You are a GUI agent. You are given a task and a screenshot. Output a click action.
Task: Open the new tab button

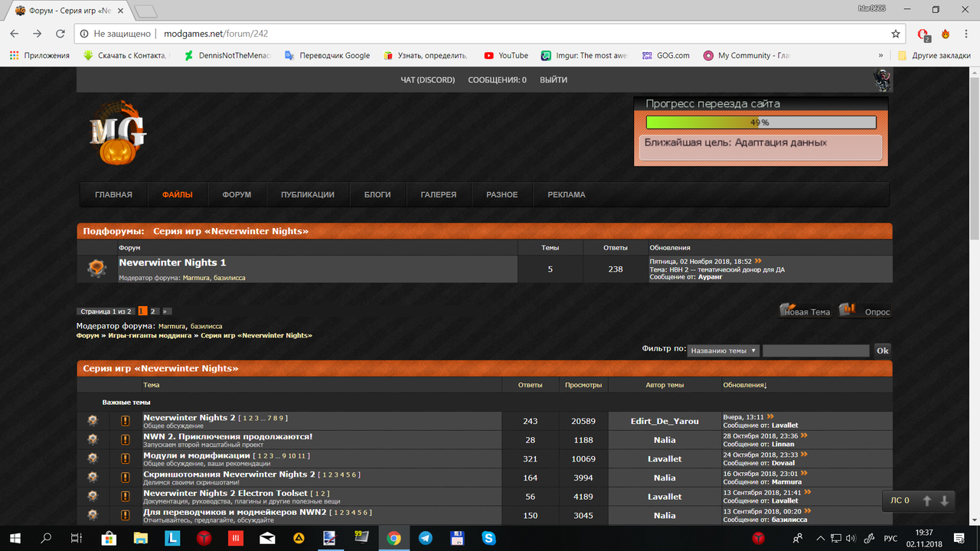(145, 11)
